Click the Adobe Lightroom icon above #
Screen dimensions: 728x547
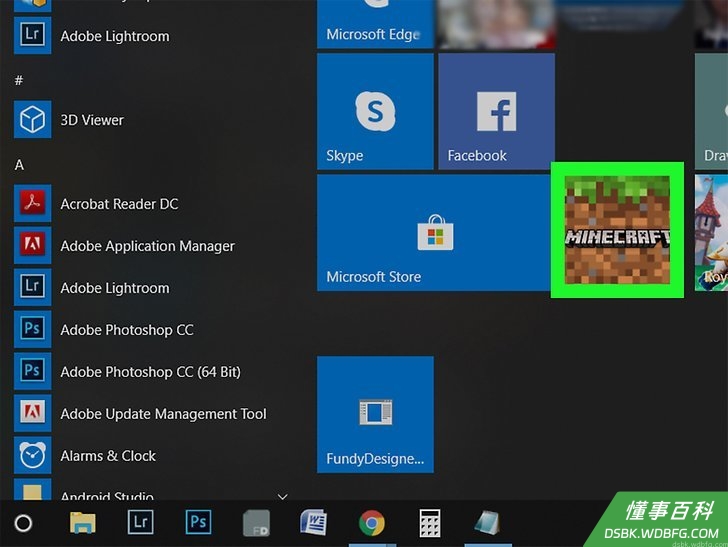(32, 35)
